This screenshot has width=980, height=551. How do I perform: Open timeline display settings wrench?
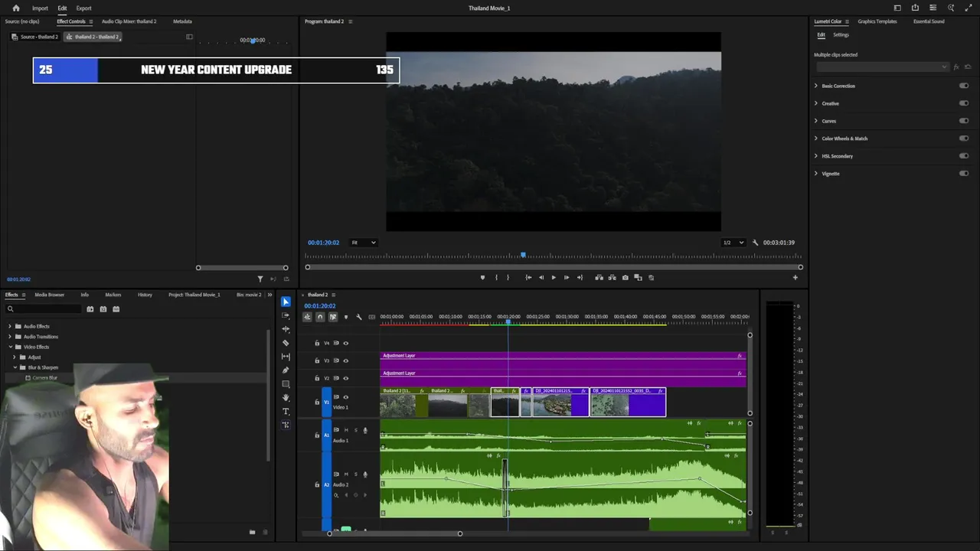(359, 317)
